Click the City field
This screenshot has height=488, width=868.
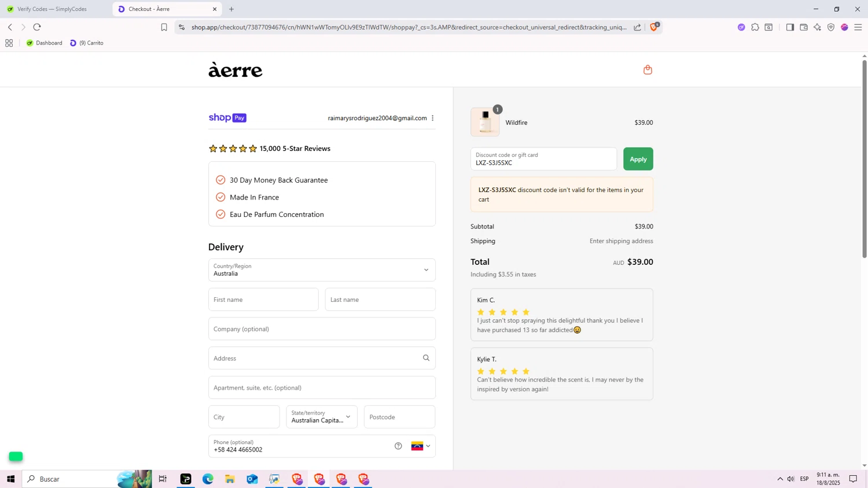coord(244,417)
